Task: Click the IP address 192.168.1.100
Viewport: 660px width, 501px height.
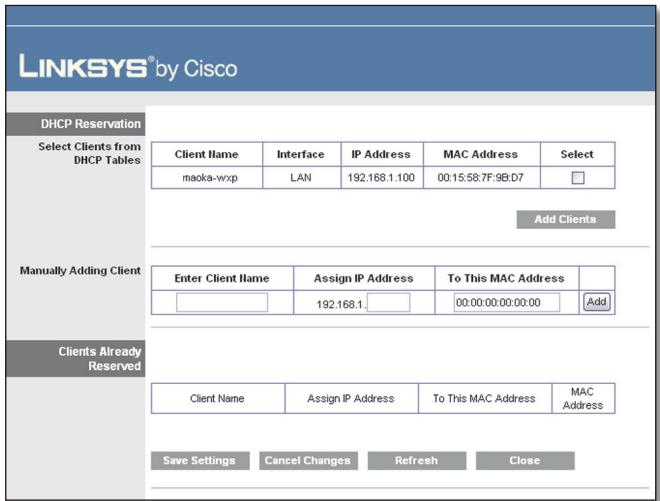Action: coord(381,178)
